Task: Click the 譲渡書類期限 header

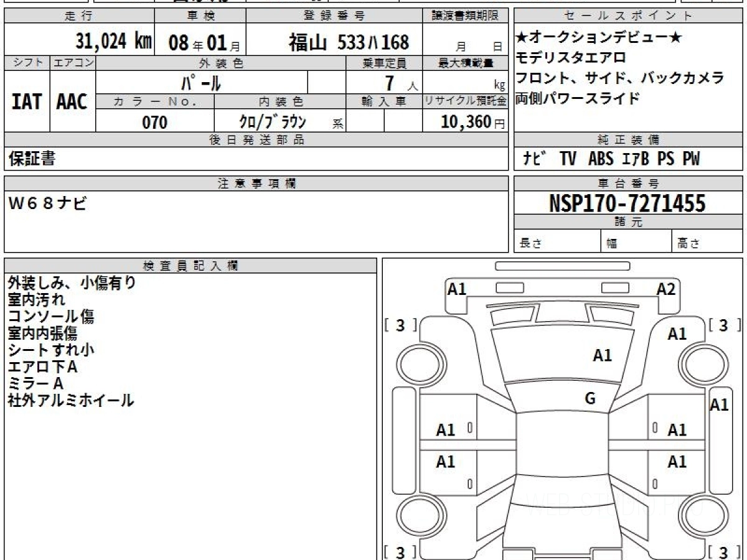Action: [x=466, y=17]
